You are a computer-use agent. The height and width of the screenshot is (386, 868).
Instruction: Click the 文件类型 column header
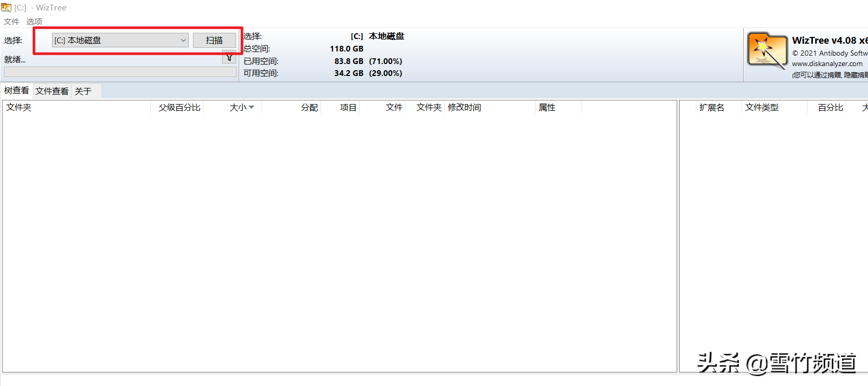point(761,107)
